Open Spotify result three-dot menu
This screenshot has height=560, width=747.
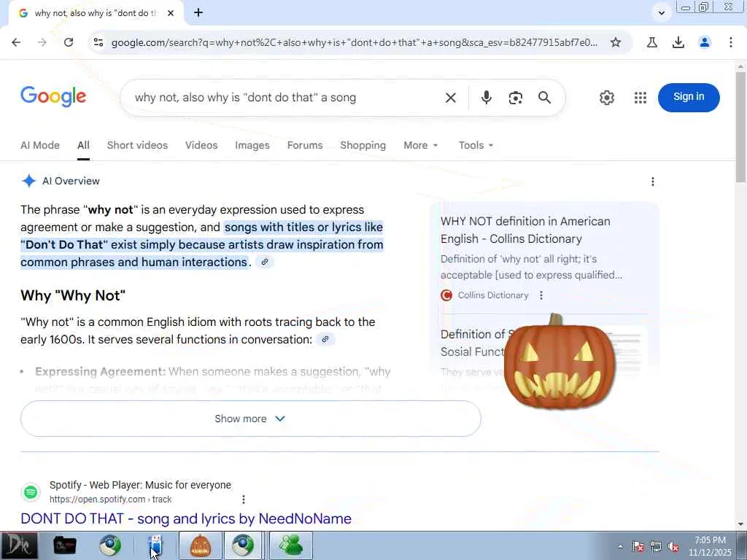[x=244, y=499]
